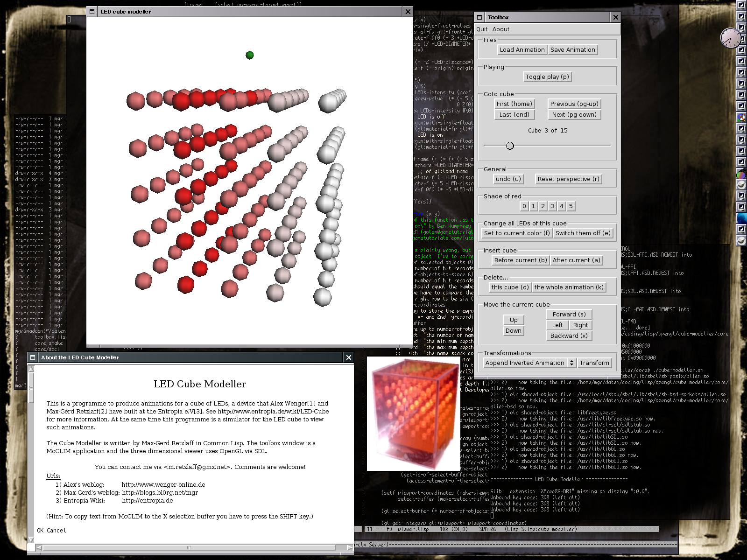Screen dimensions: 747x560
Task: Insert cube After current (a)
Action: pos(576,260)
